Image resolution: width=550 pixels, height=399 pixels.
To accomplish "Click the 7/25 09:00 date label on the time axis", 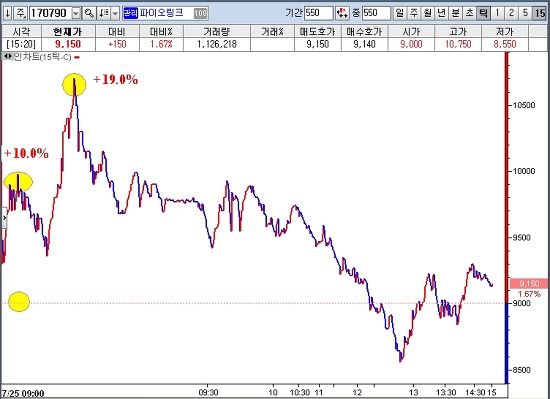I will [x=24, y=393].
